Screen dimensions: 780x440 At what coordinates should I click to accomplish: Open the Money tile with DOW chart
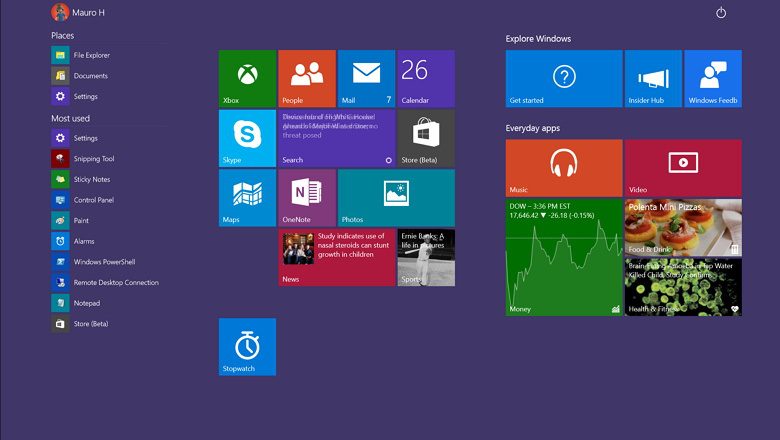tap(564, 258)
